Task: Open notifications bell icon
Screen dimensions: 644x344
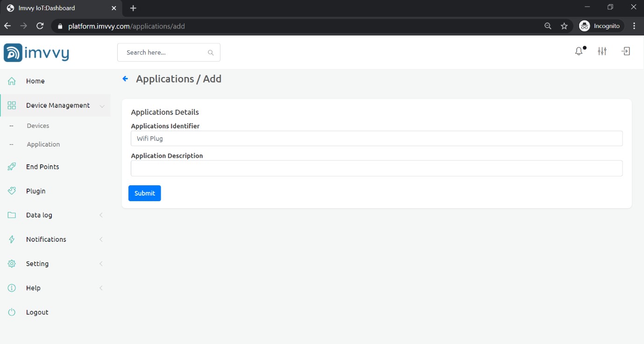Action: pyautogui.click(x=580, y=51)
